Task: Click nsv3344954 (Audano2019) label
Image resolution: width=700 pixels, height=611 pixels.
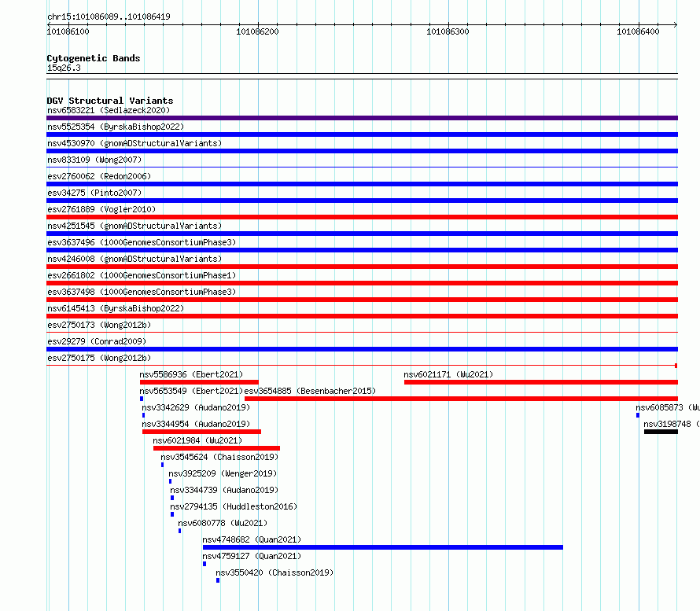Action: [x=196, y=424]
